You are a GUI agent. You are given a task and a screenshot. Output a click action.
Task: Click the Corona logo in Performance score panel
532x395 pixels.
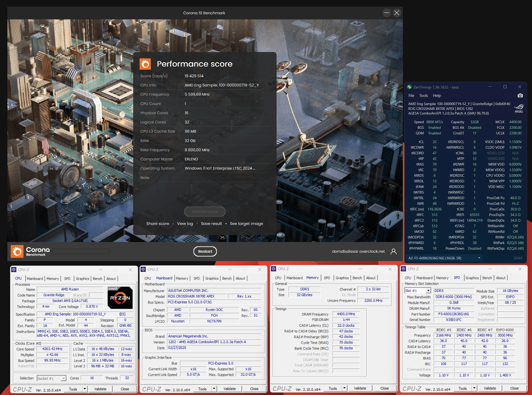[x=145, y=64]
